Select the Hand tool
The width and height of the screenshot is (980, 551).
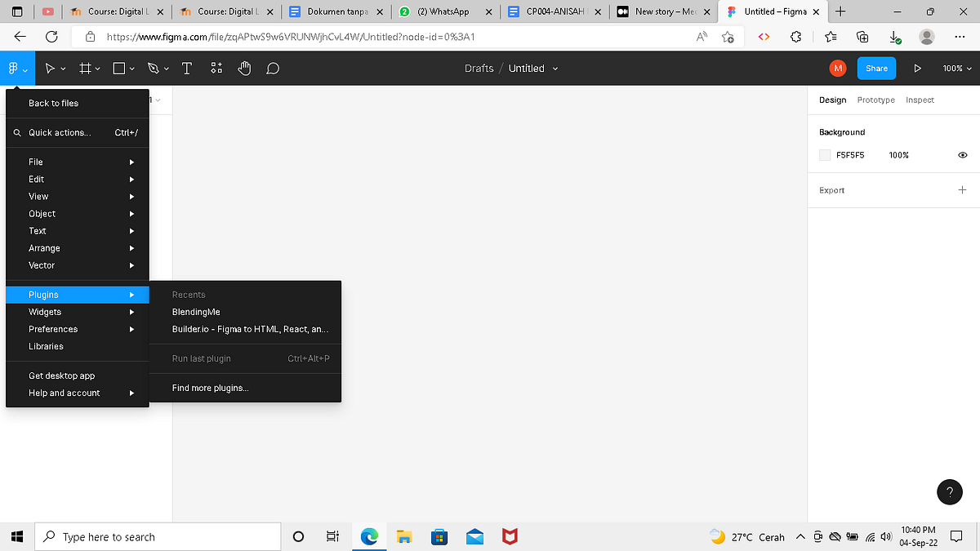pyautogui.click(x=244, y=68)
